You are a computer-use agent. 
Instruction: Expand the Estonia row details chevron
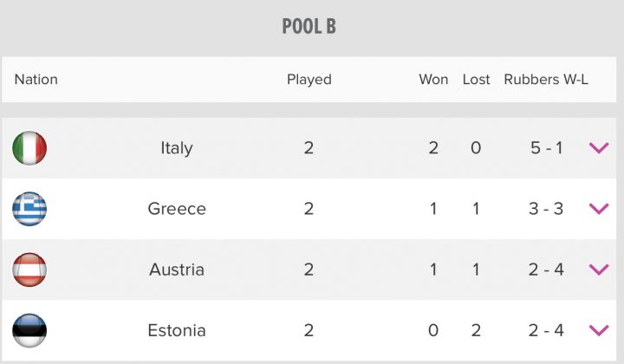599,330
